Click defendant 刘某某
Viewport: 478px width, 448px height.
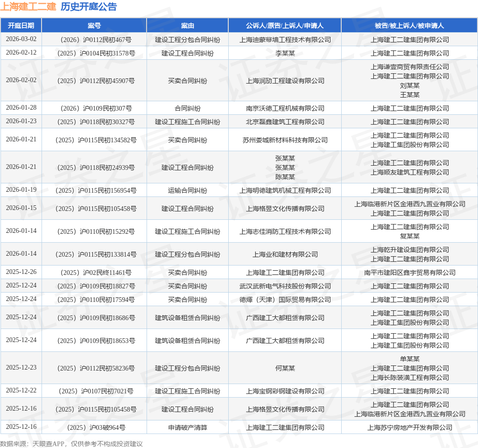pyautogui.click(x=410, y=85)
